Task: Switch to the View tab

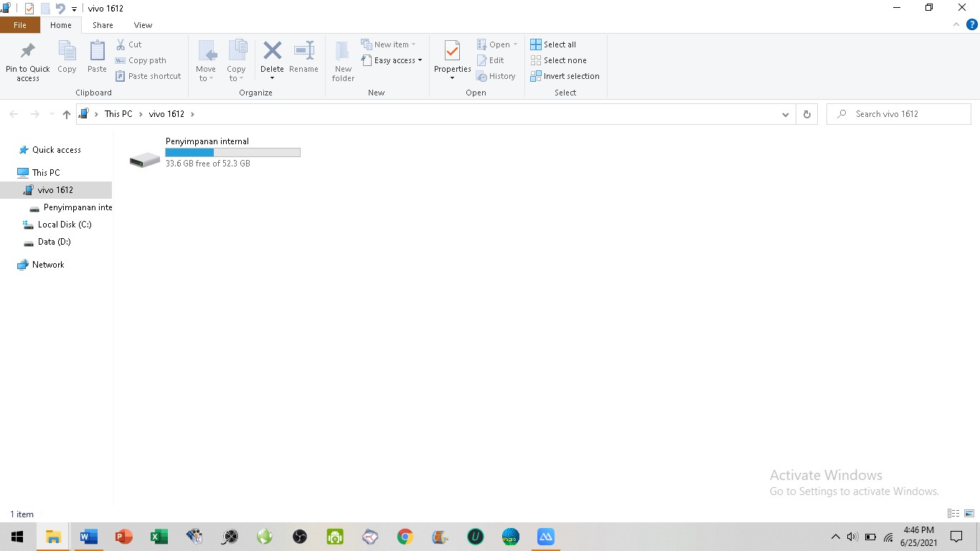Action: click(143, 25)
